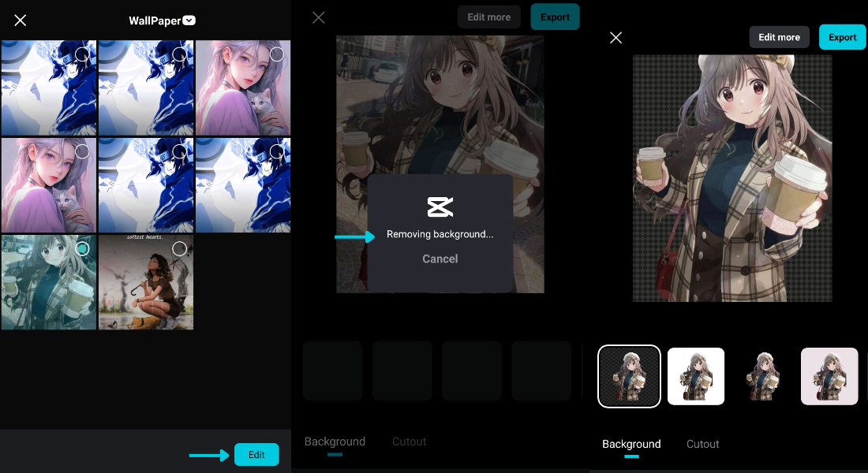Image resolution: width=868 pixels, height=473 pixels.
Task: Close the middle editing screen
Action: coord(318,17)
